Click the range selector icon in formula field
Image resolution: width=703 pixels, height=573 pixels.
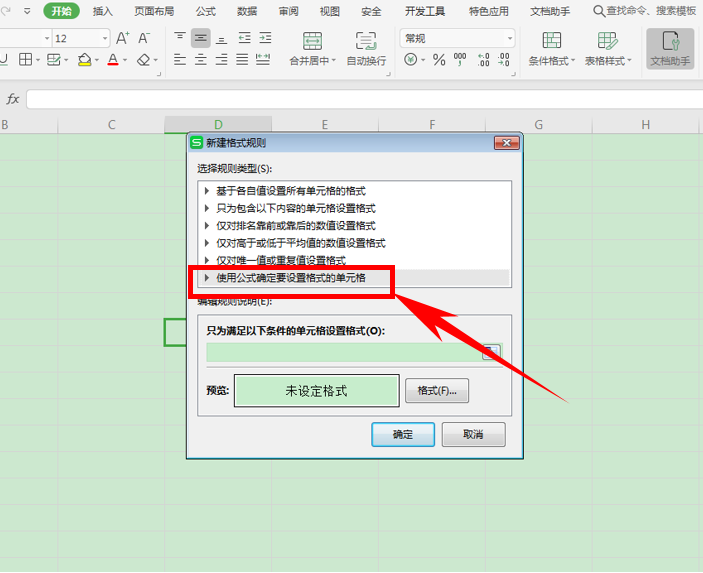click(x=490, y=352)
